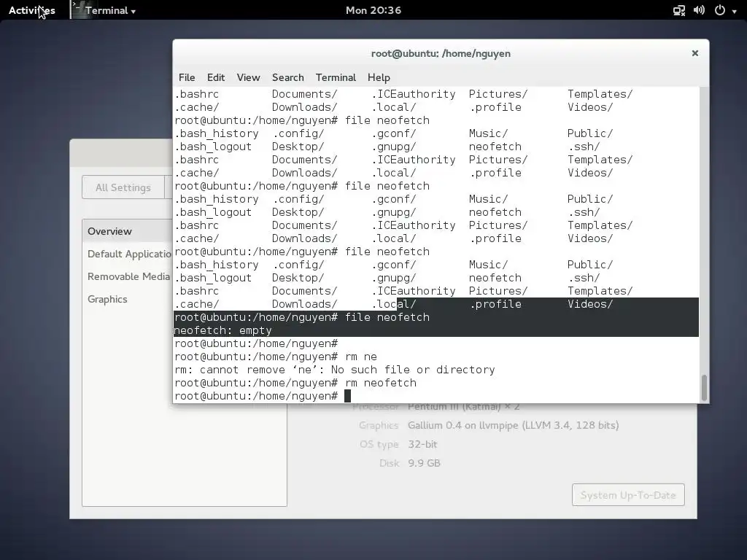
Task: Click the 'rm ne' command line
Action: coord(360,357)
